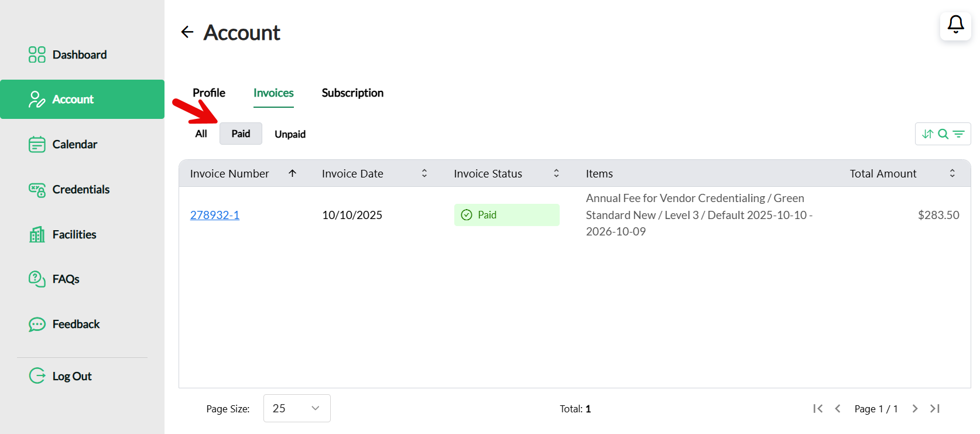Image resolution: width=980 pixels, height=434 pixels.
Task: Go to the last page arrow
Action: (935, 409)
